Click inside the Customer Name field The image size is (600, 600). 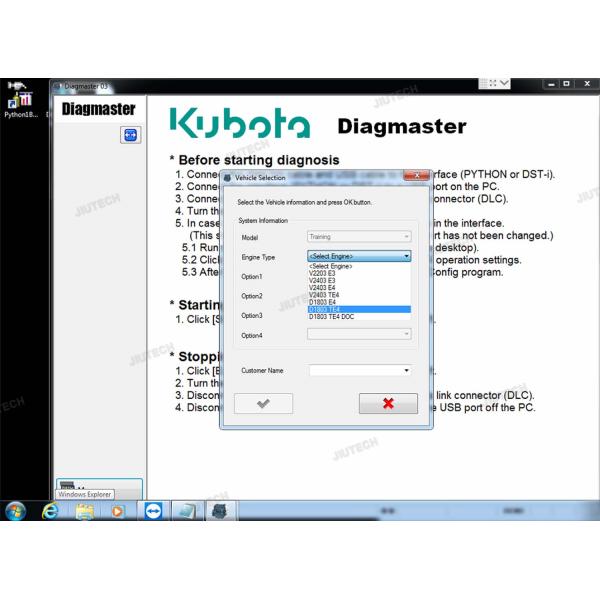(x=354, y=371)
